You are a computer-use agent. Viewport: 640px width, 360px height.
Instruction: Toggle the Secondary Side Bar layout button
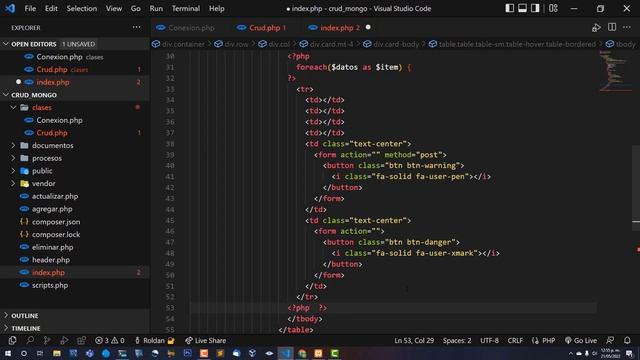pyautogui.click(x=535, y=8)
